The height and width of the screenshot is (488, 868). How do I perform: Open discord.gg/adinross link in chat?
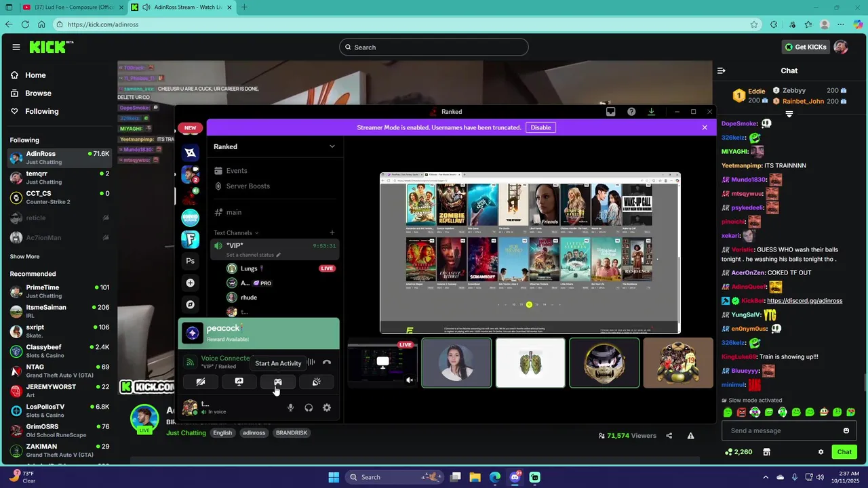click(x=804, y=301)
